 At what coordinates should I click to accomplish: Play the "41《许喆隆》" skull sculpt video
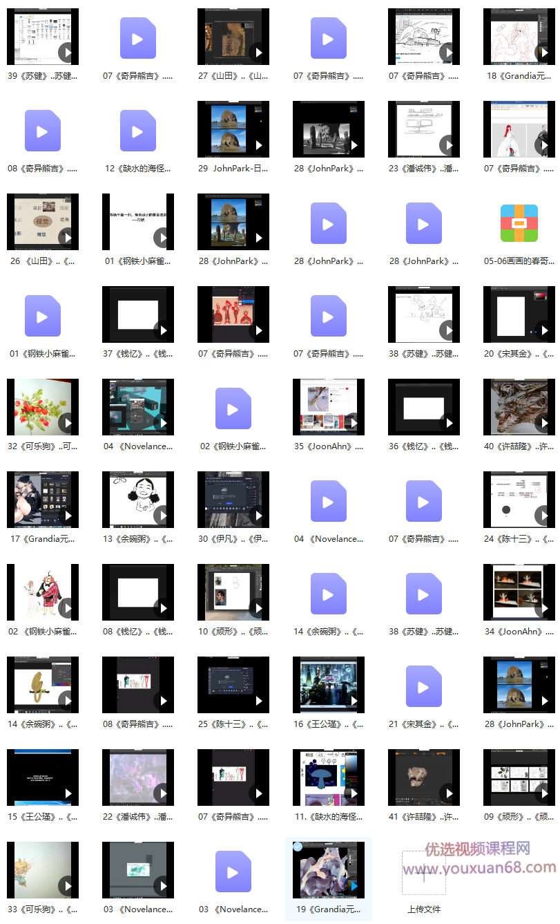[423, 777]
